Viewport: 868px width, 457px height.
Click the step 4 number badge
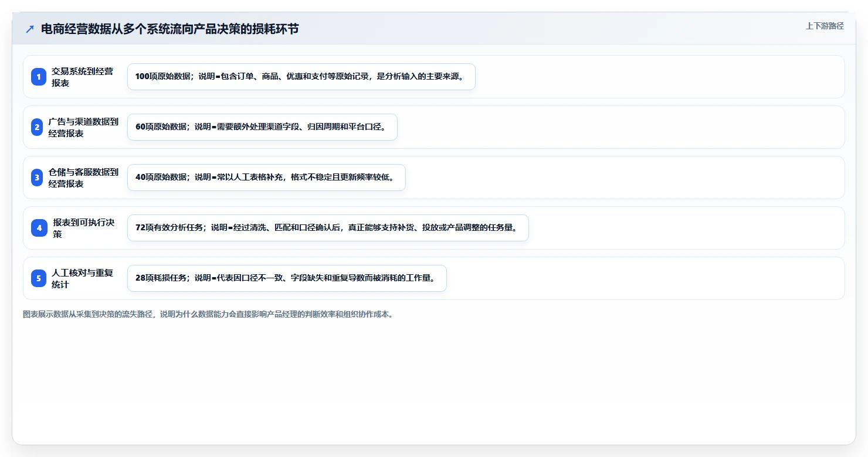(x=39, y=228)
